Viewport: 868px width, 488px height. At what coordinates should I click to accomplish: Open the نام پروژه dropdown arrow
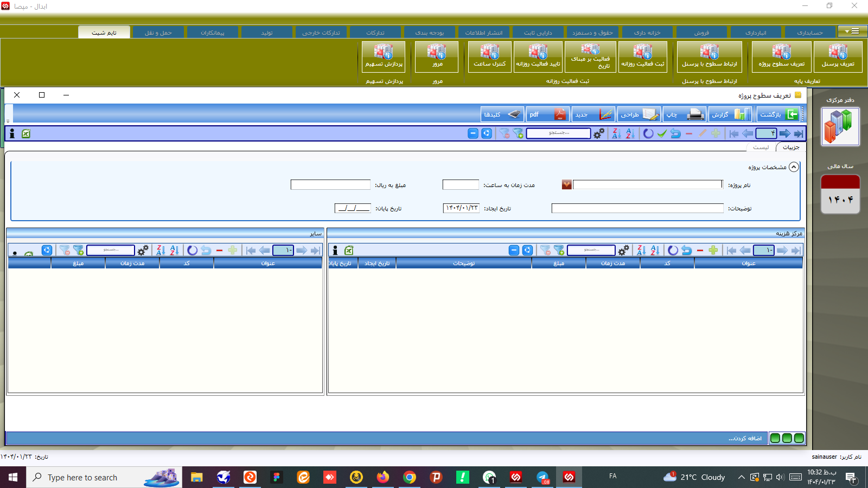pyautogui.click(x=566, y=184)
